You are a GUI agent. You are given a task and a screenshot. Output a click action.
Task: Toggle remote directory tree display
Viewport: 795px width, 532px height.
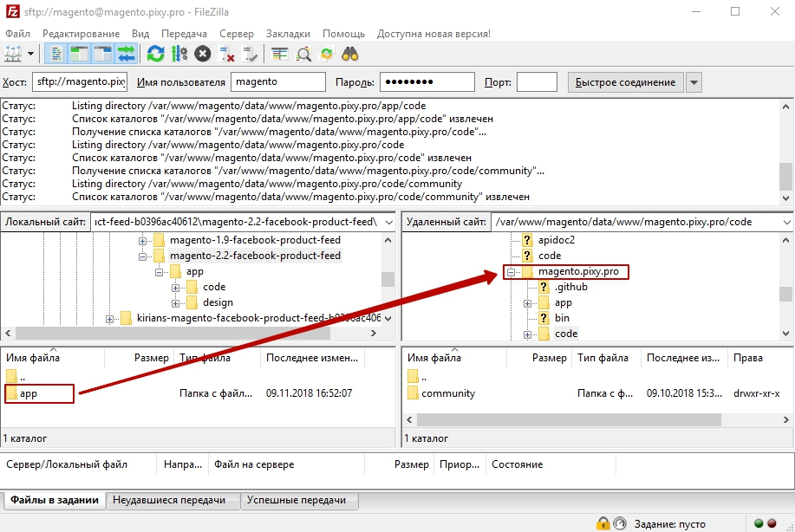[x=103, y=54]
